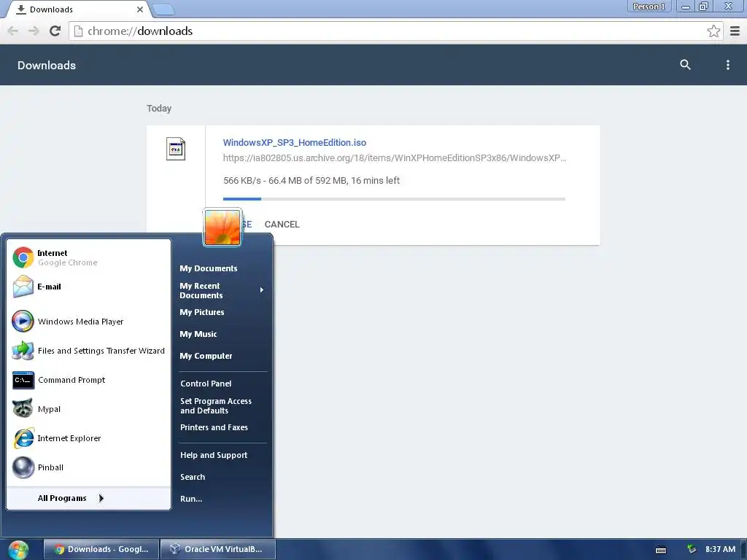Click the download speed and size status text

click(x=311, y=181)
